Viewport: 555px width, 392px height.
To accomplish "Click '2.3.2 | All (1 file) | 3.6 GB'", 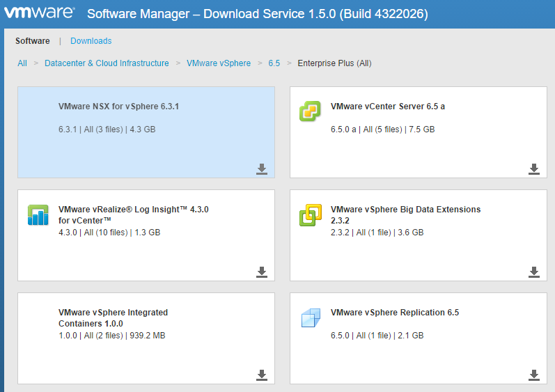I will point(377,233).
